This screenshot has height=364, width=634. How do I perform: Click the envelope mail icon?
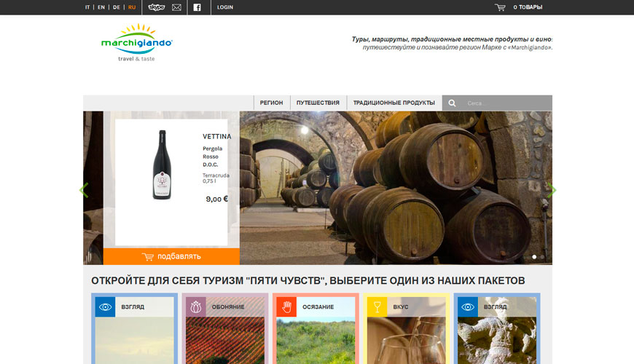point(176,7)
